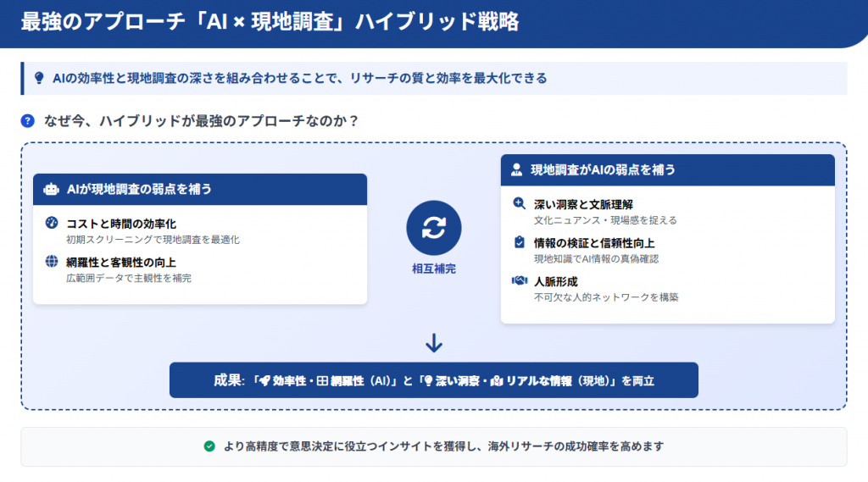This screenshot has height=482, width=868.
Task: Click the globe icon beside 網羅性と客観性の向上
Action: click(x=52, y=262)
